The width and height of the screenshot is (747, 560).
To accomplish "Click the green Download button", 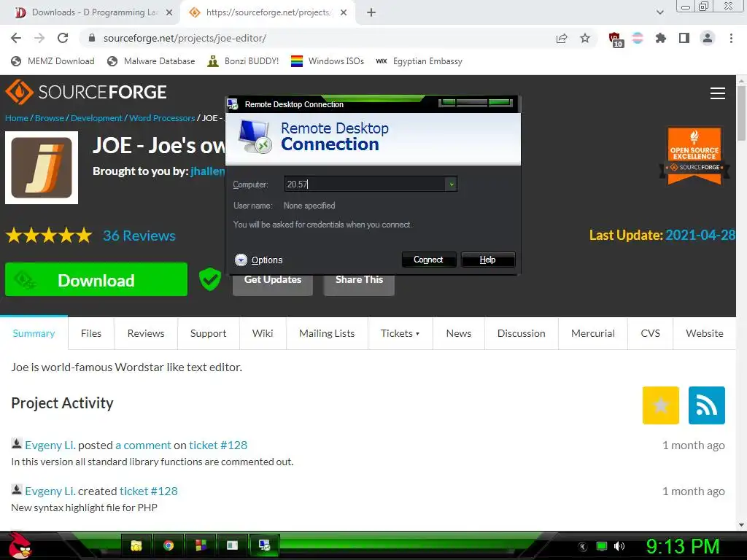I will coord(96,279).
